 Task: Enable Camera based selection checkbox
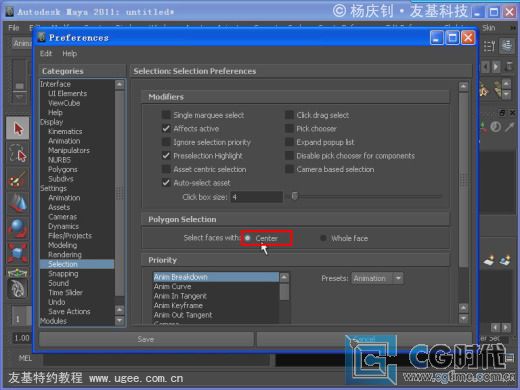[x=289, y=169]
